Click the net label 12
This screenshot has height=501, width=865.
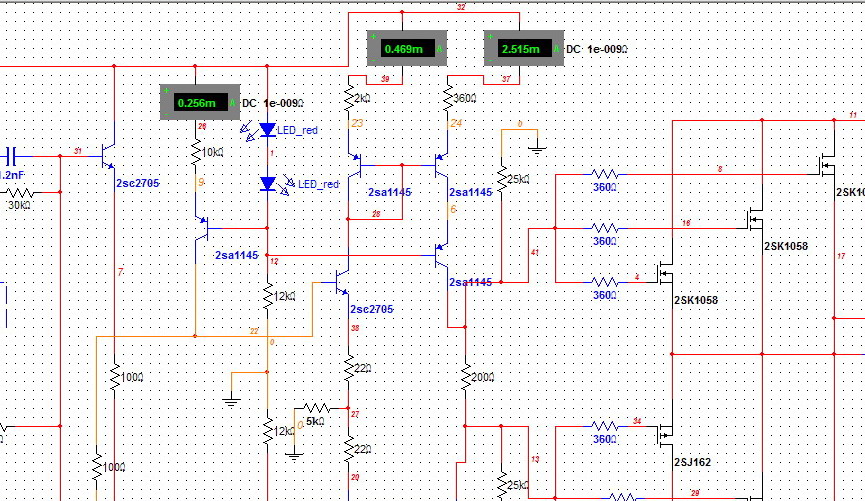pos(274,261)
